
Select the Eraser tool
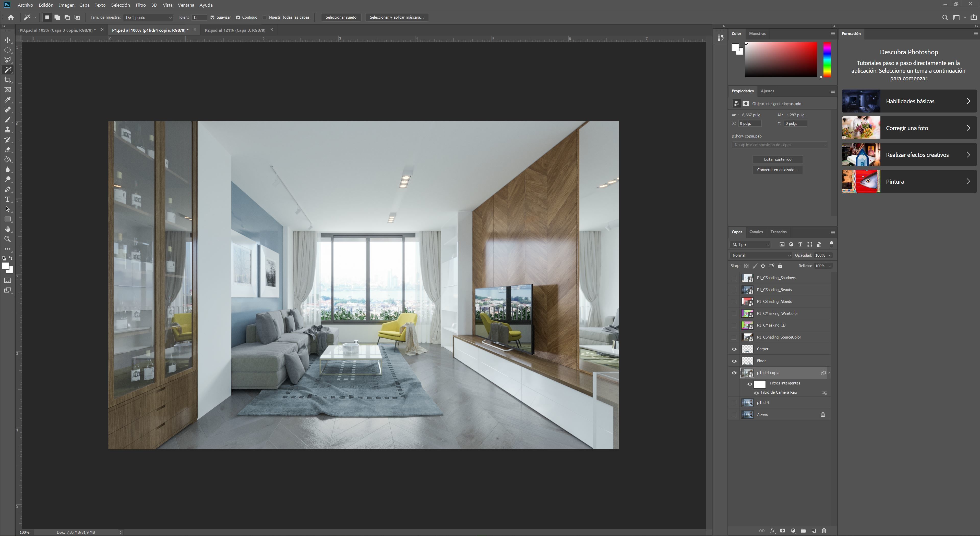point(7,150)
